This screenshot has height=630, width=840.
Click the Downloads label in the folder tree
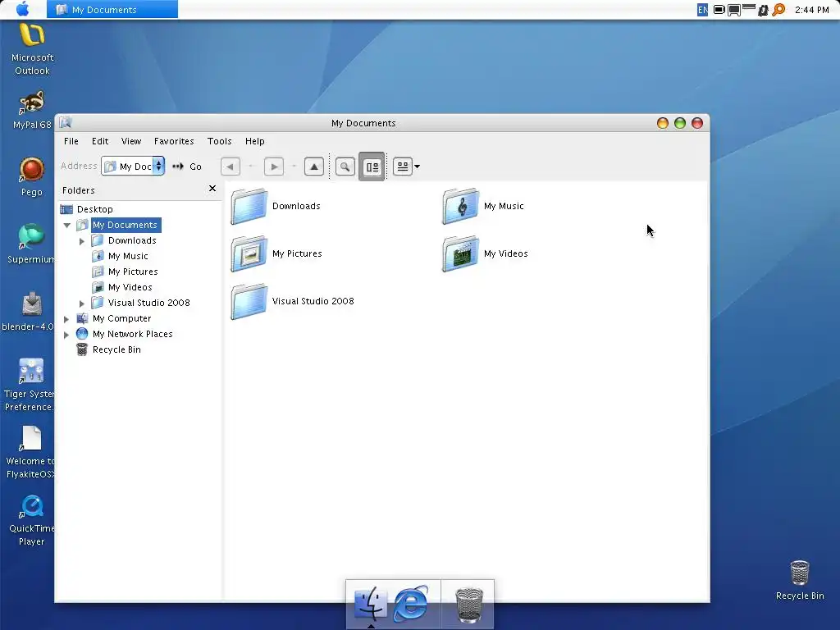pos(132,240)
